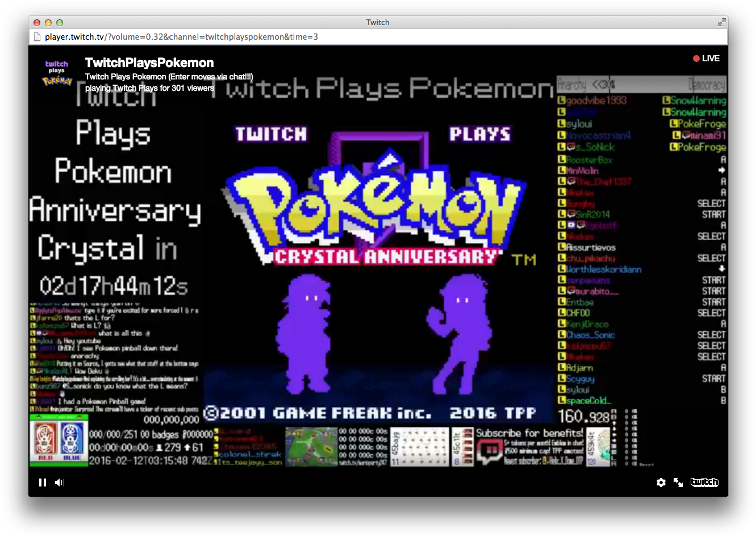
Task: Click 'playing Twitch Plays for 301 viewers' text
Action: [x=150, y=88]
